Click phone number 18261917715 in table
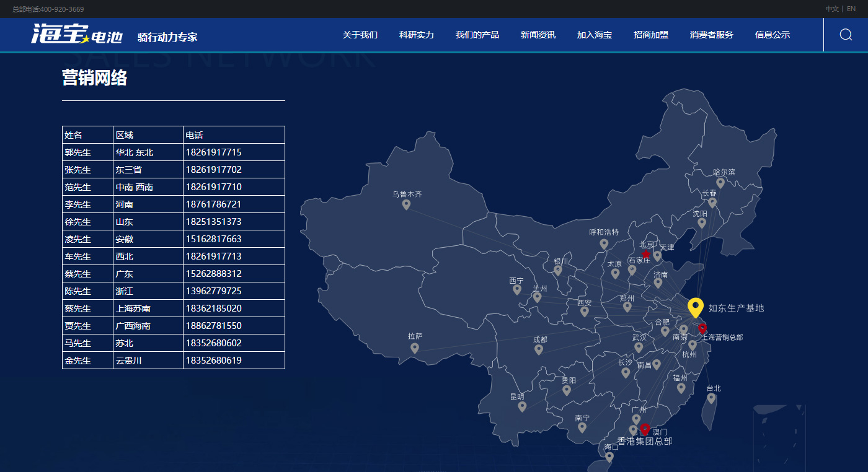This screenshot has width=868, height=472. (213, 152)
